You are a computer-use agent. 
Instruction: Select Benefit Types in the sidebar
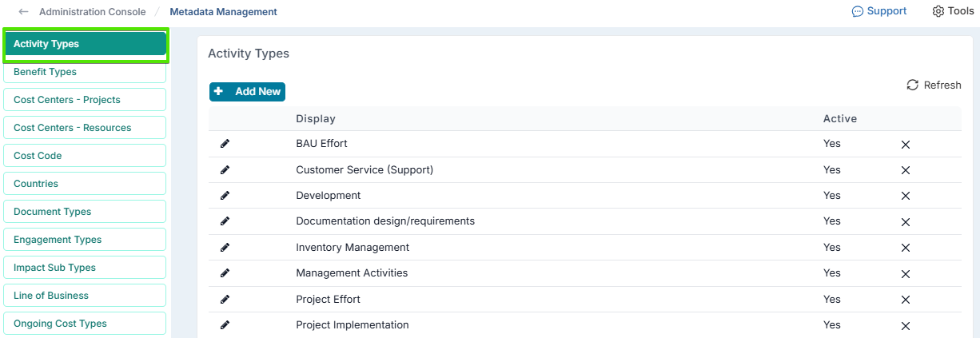[x=85, y=72]
